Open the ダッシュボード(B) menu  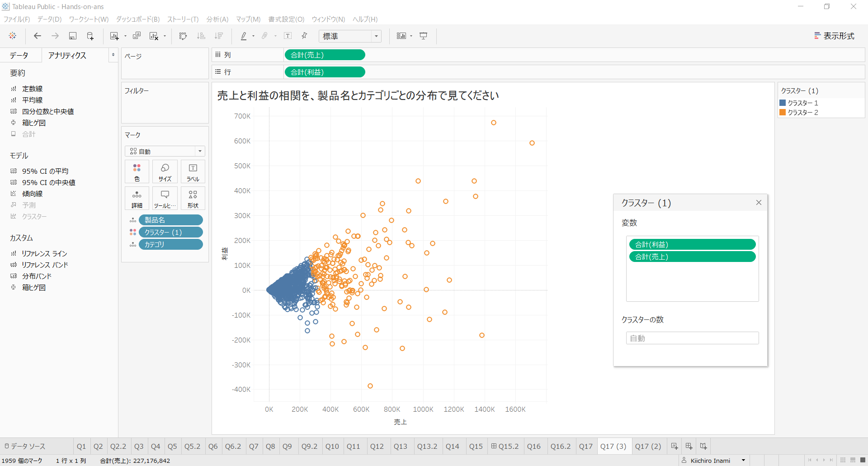coord(138,19)
